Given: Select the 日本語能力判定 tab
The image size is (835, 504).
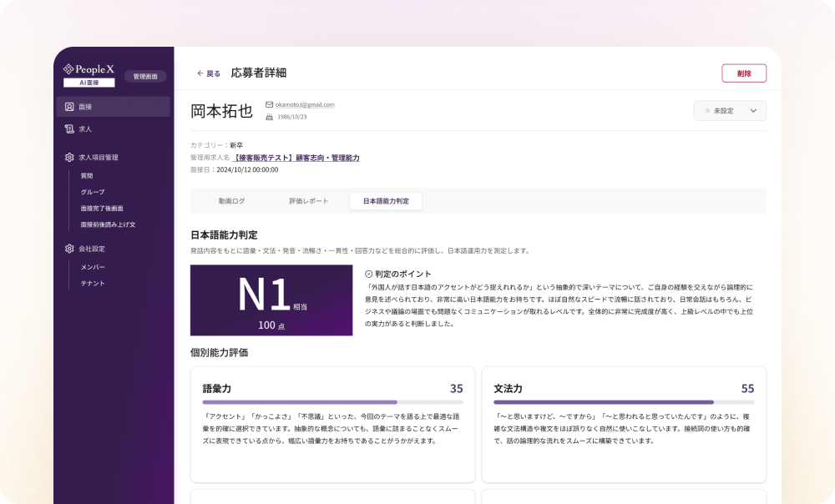Looking at the screenshot, I should (386, 201).
